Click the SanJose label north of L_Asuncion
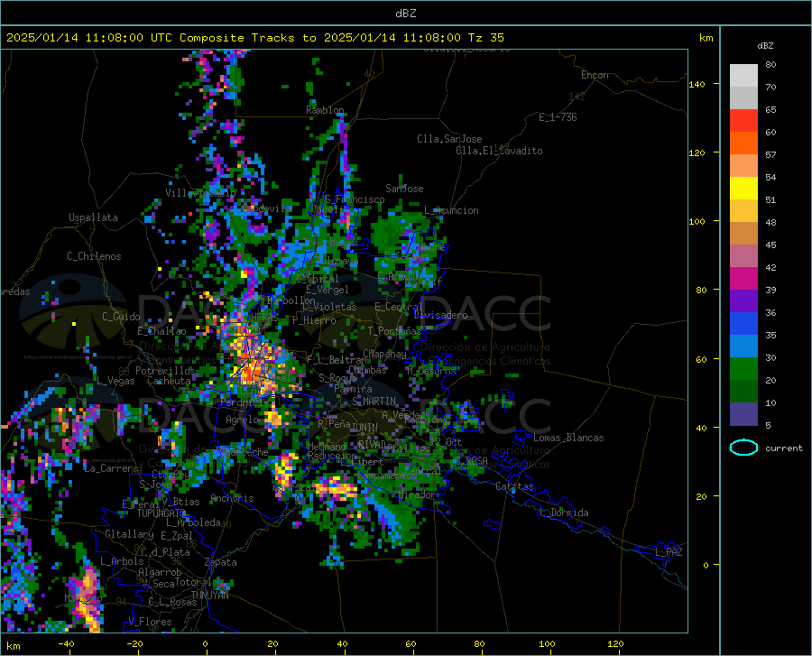 point(404,189)
